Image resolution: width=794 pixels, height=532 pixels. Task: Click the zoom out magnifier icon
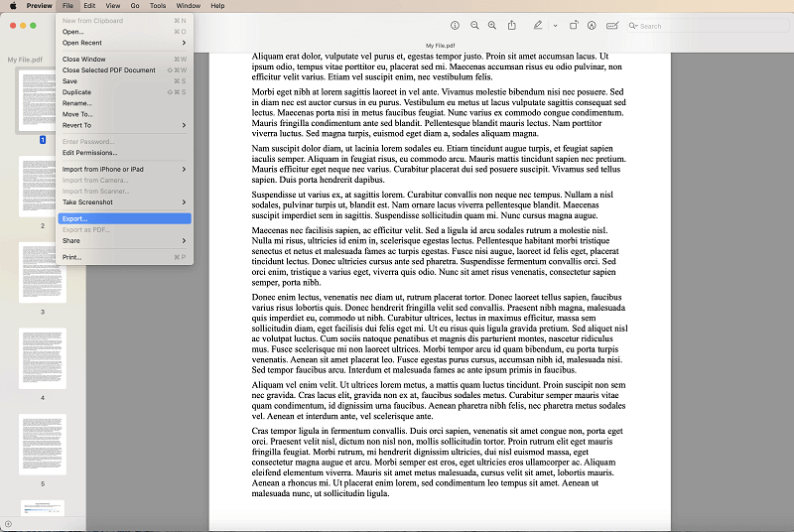click(x=474, y=25)
